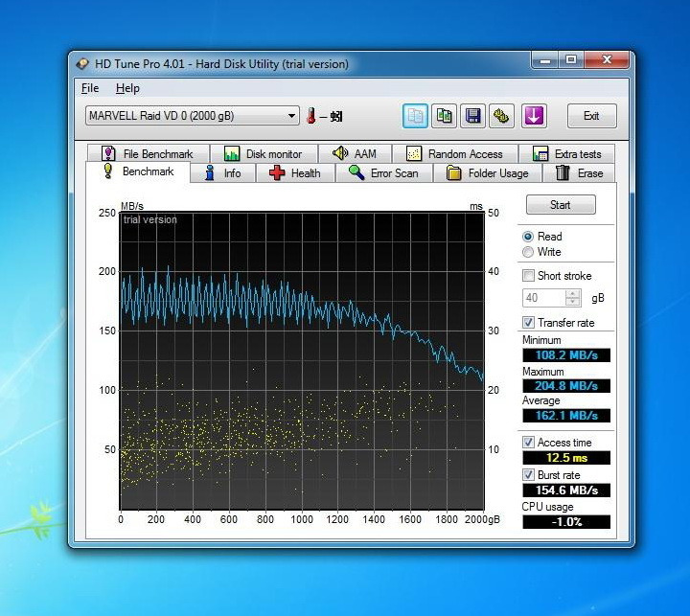Open the File menu

[x=90, y=88]
